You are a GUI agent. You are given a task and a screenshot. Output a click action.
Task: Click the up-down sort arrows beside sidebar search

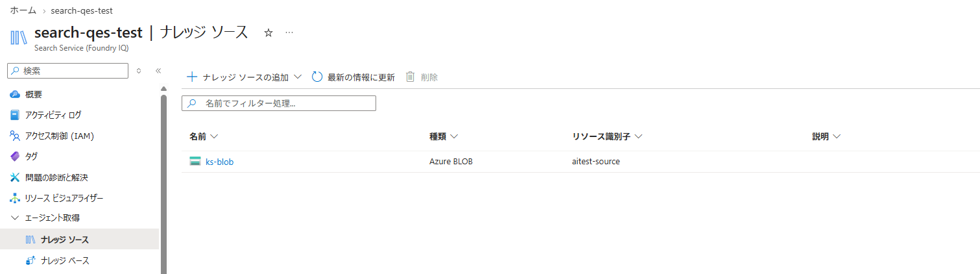pos(139,71)
